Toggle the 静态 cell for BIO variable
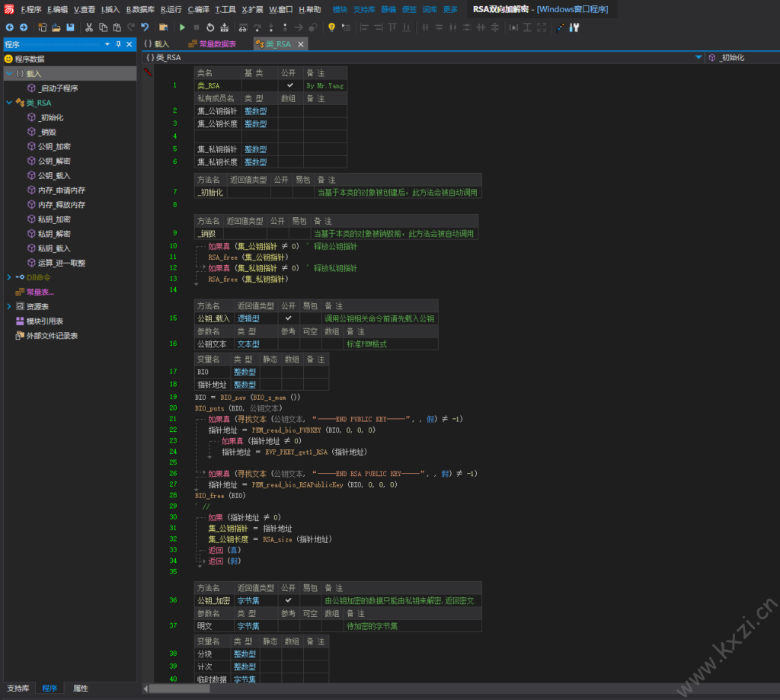The width and height of the screenshot is (780, 700). pos(270,372)
